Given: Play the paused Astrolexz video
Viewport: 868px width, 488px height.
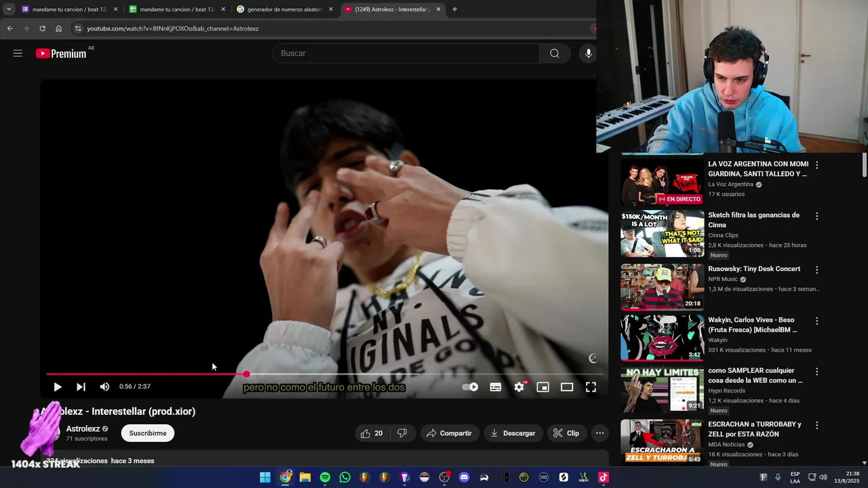Looking at the screenshot, I should point(58,387).
